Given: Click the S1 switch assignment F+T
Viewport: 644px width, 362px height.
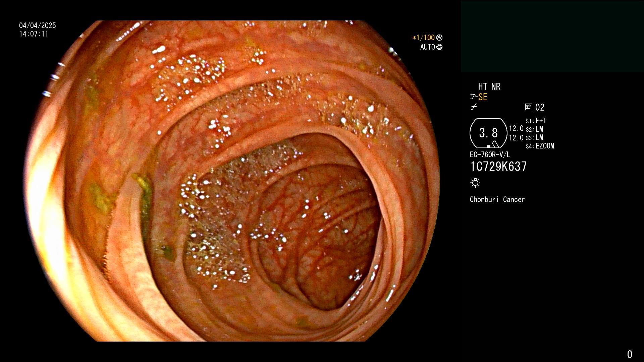Looking at the screenshot, I should [x=541, y=121].
